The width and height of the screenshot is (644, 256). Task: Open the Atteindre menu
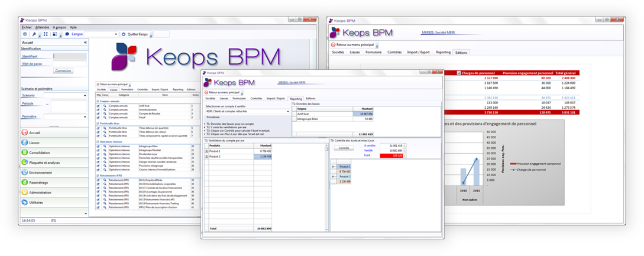42,27
